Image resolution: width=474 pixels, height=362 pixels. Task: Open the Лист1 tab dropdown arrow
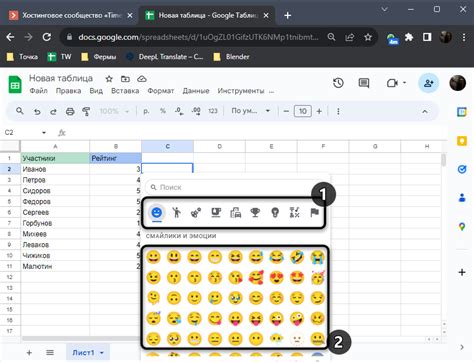[102, 353]
